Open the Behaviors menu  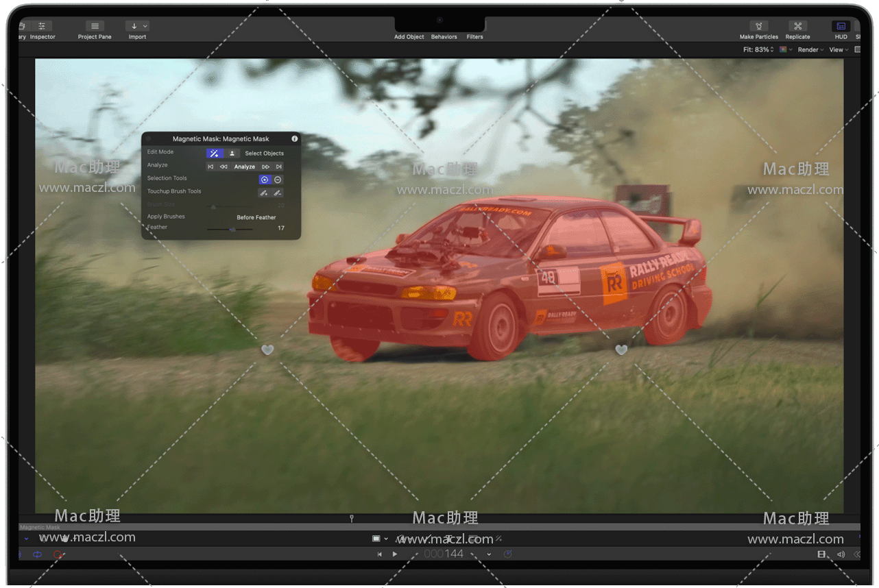click(x=444, y=36)
